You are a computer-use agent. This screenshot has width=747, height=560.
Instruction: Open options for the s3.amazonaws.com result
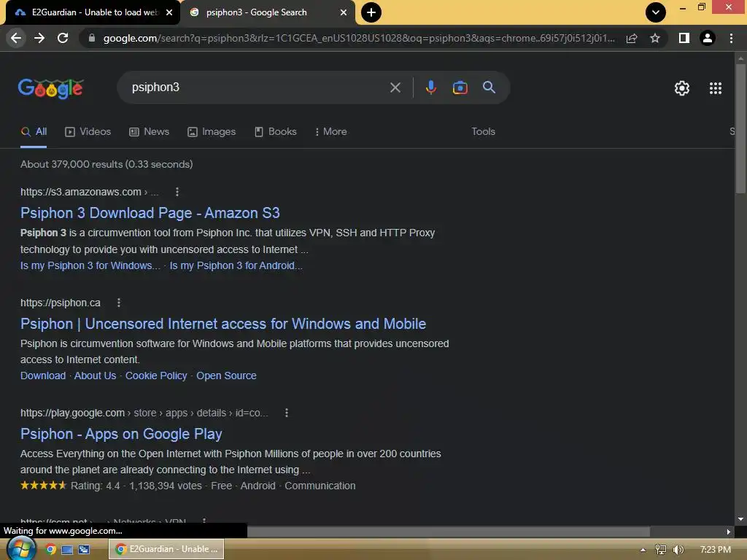(x=177, y=192)
